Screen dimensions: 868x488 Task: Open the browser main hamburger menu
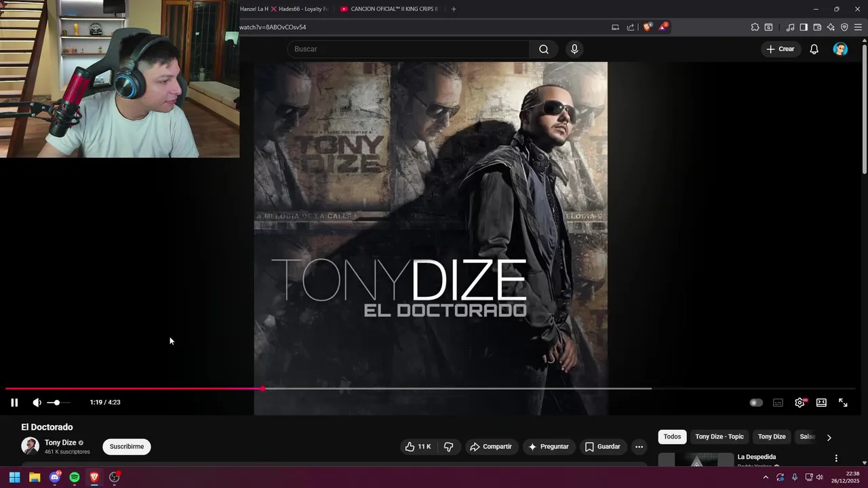pyautogui.click(x=858, y=27)
